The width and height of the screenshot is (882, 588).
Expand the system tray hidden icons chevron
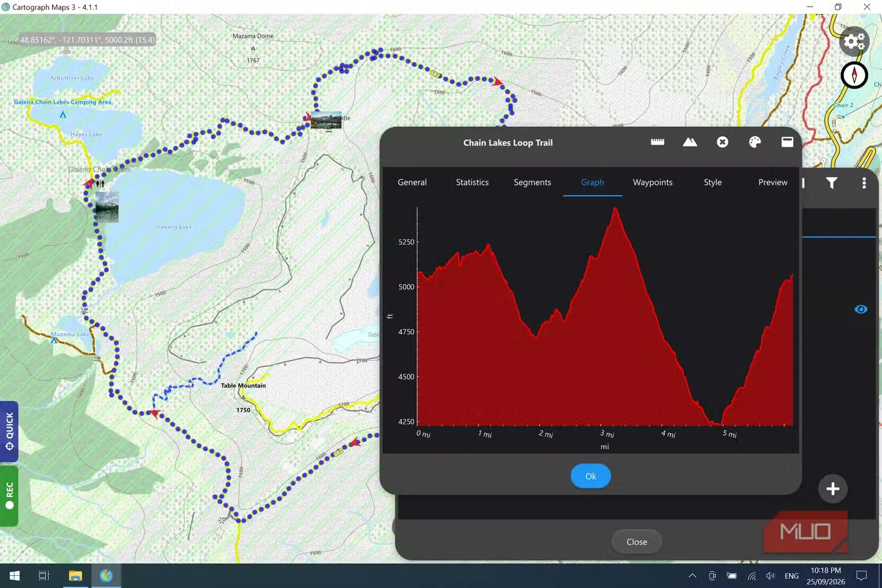pos(692,576)
